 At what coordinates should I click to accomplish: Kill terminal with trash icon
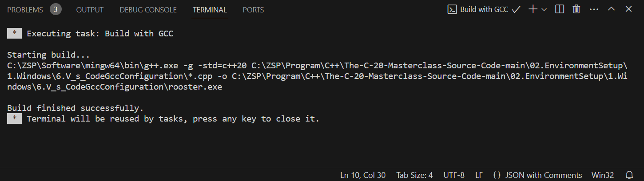click(x=576, y=9)
